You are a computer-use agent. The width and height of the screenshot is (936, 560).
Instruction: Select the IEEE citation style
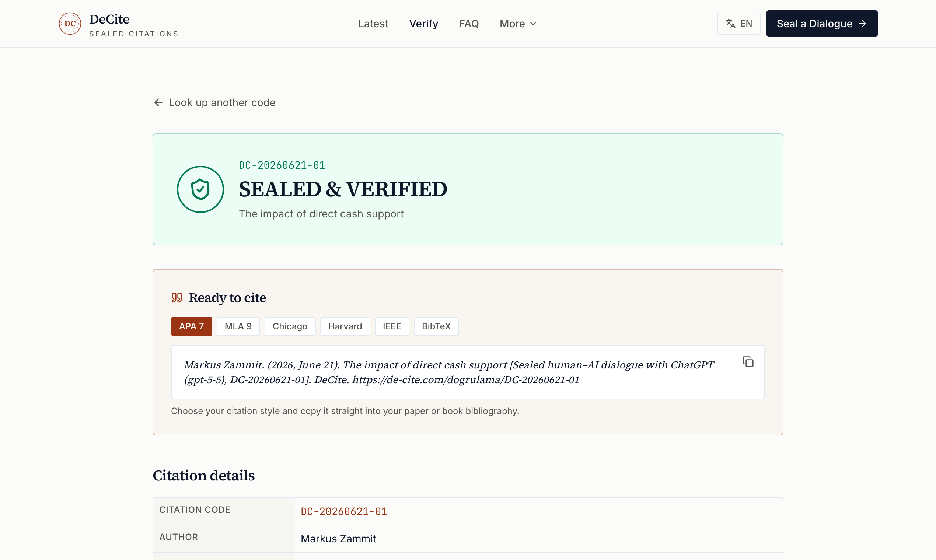(392, 326)
